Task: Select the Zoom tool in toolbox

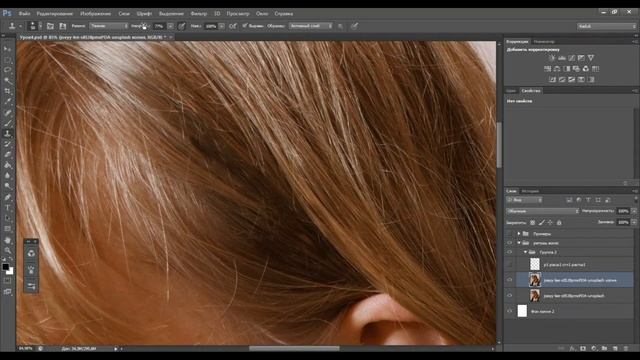Action: click(x=7, y=251)
